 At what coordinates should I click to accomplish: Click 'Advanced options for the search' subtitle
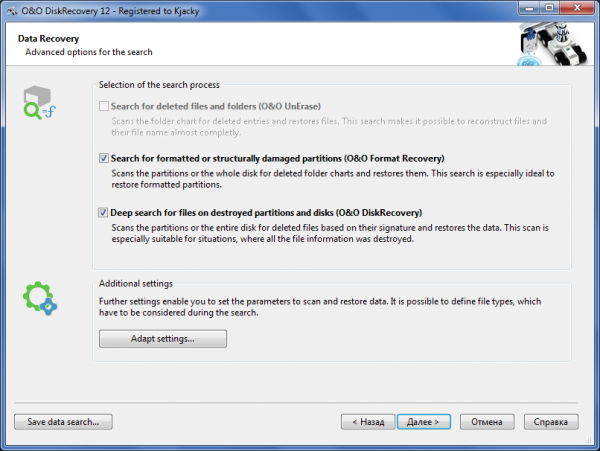pos(89,52)
